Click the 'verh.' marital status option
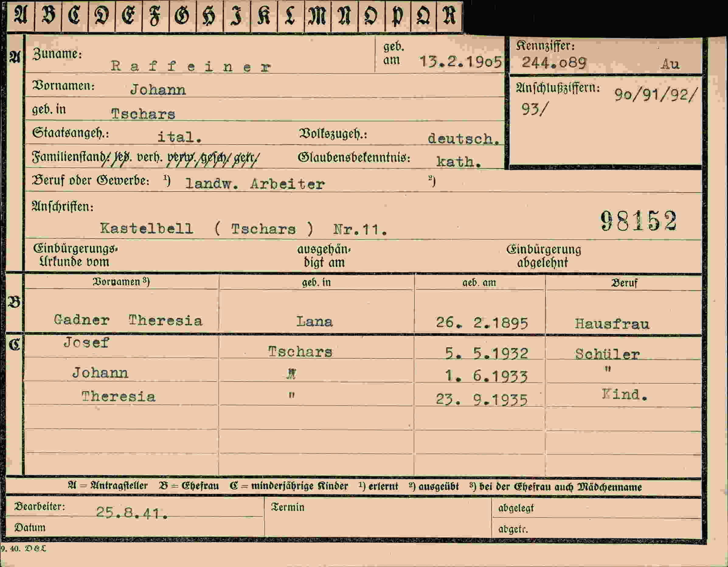The image size is (728, 567). coord(150,157)
